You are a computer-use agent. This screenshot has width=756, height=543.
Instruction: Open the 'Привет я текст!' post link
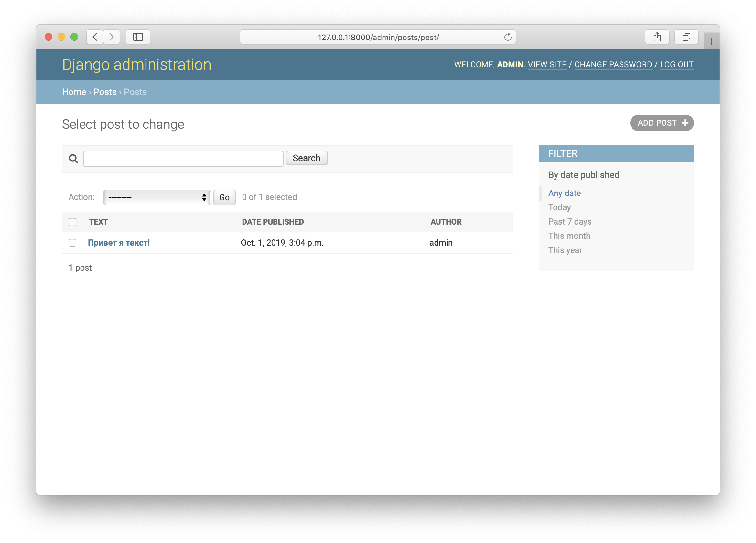tap(119, 242)
